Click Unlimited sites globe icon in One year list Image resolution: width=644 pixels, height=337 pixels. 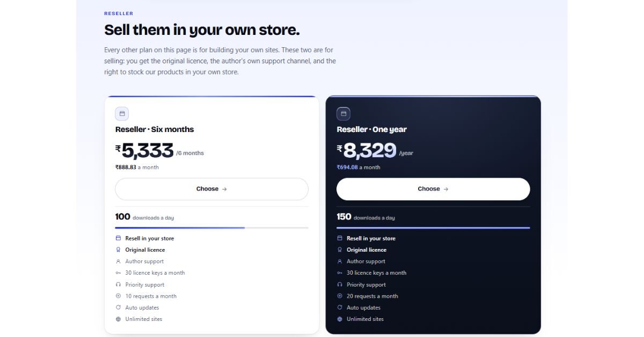point(340,319)
